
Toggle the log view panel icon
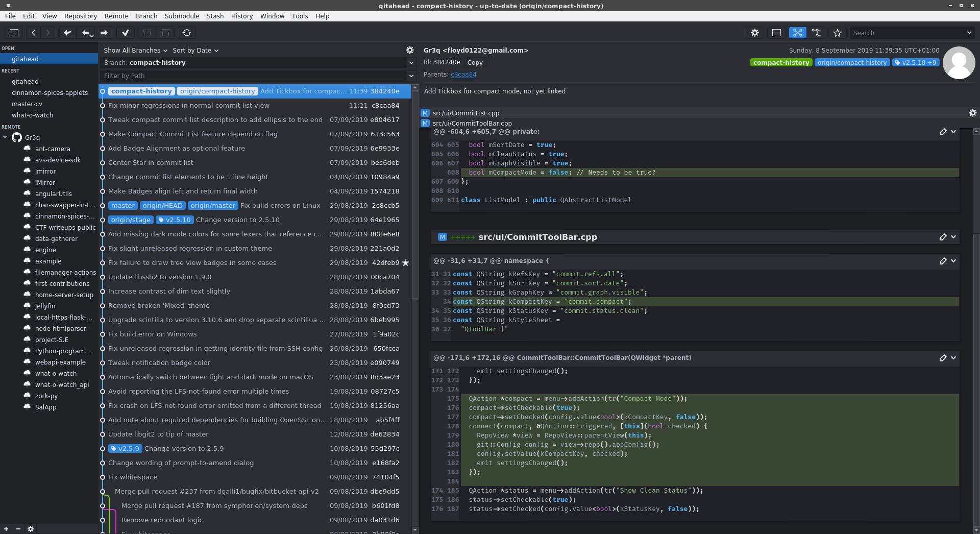776,33
